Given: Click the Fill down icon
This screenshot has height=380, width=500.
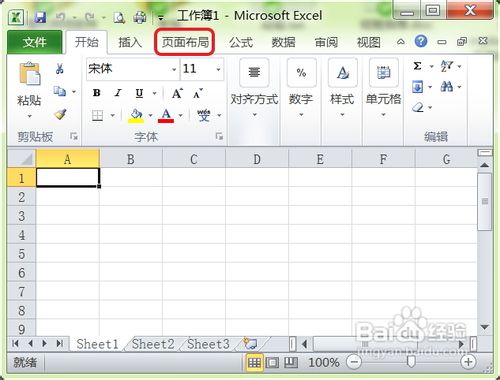Looking at the screenshot, I should point(418,87).
